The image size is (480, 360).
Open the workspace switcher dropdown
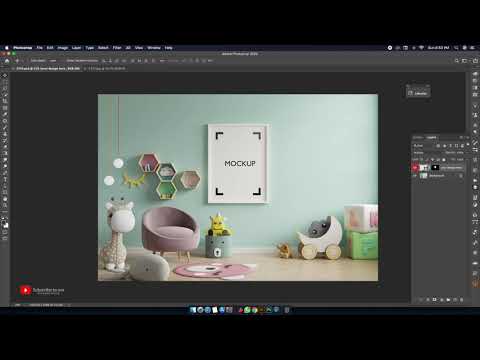(466, 61)
